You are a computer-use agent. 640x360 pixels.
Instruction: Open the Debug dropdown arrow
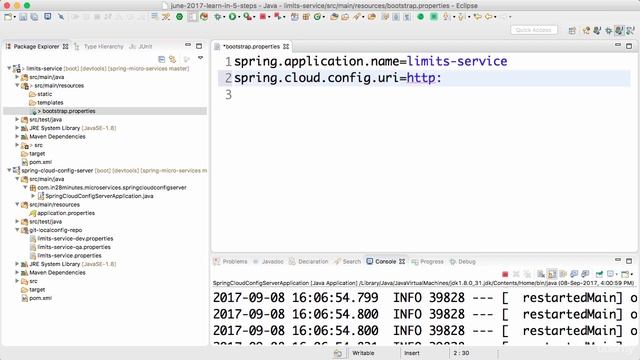click(x=224, y=17)
